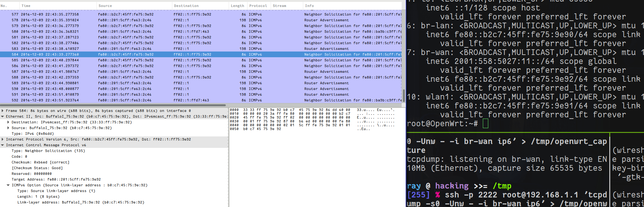644x207 pixels.
Task: Select packet number 585
Action: click(201, 60)
